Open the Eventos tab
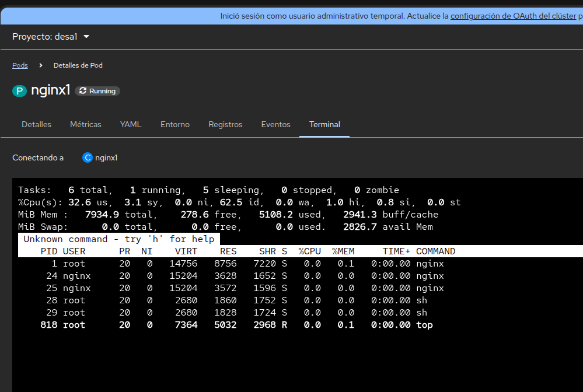 275,124
